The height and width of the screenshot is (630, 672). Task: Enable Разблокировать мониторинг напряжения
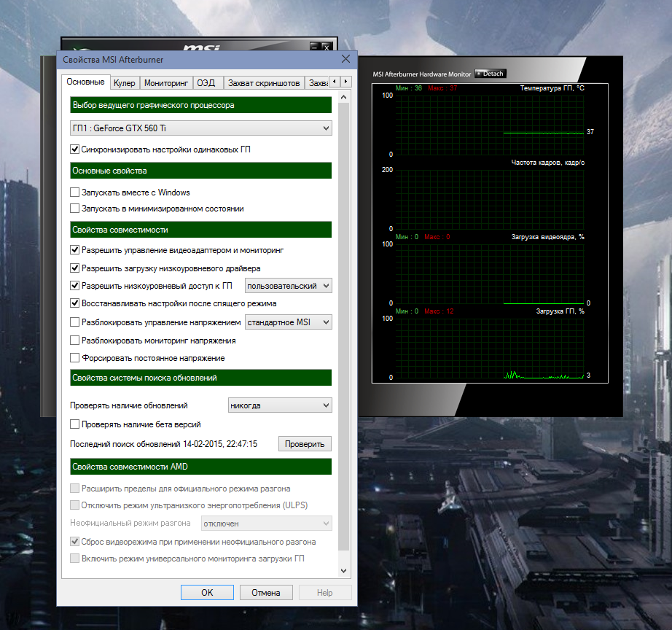click(x=74, y=341)
